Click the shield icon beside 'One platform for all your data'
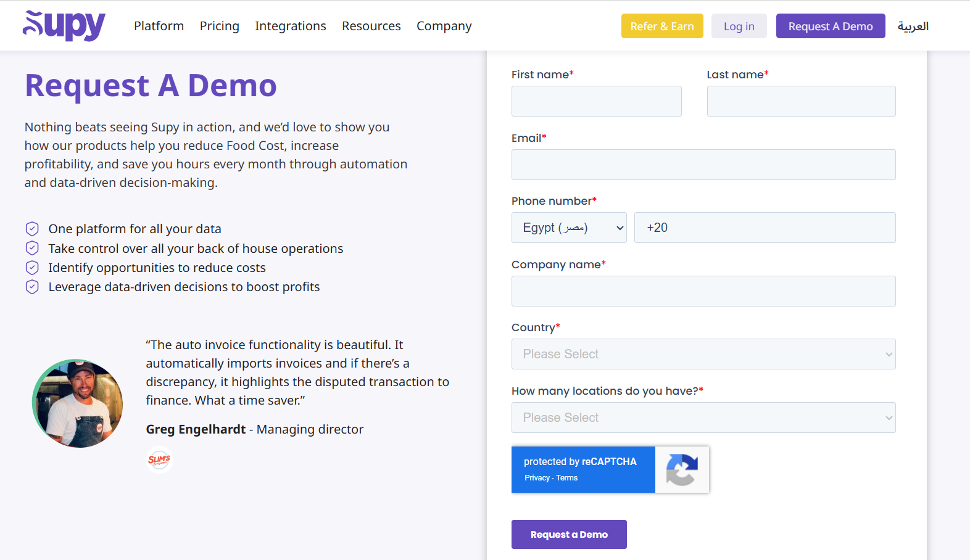The image size is (970, 560). pyautogui.click(x=32, y=229)
